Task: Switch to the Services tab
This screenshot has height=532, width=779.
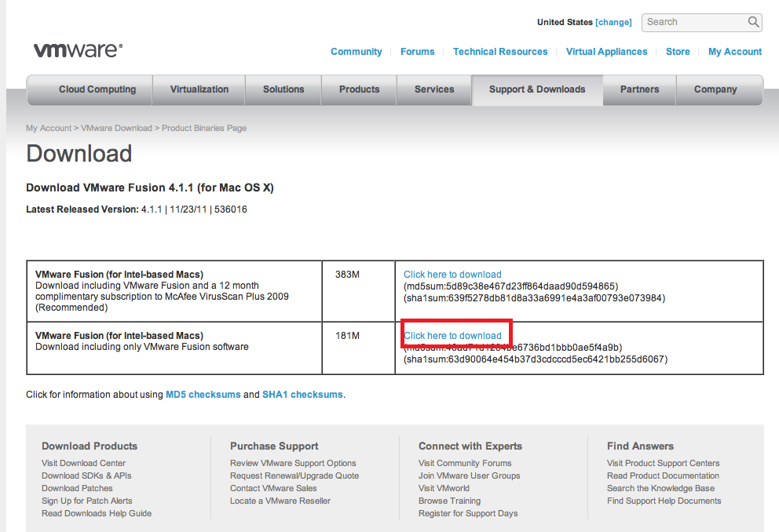Action: (x=434, y=89)
